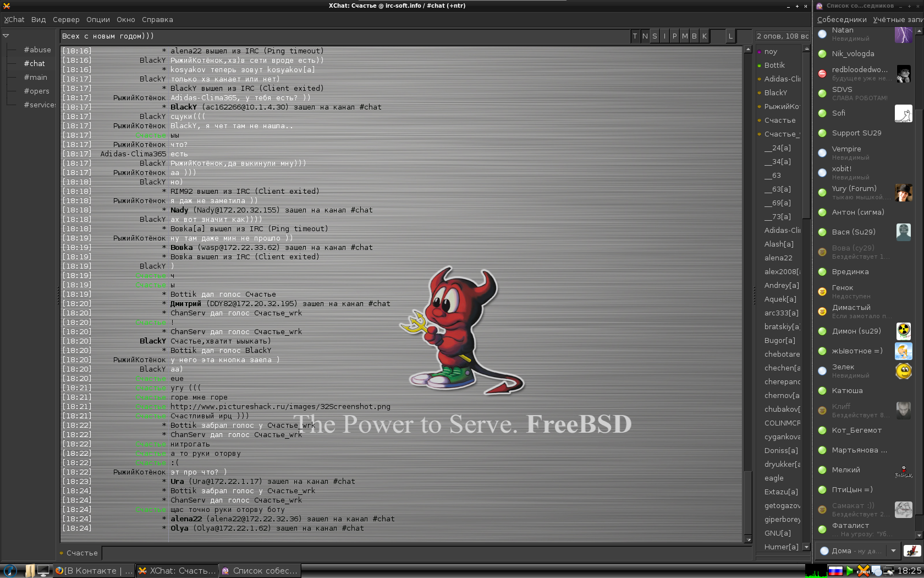Click the Russian flag keyboard layout icon

(x=835, y=571)
